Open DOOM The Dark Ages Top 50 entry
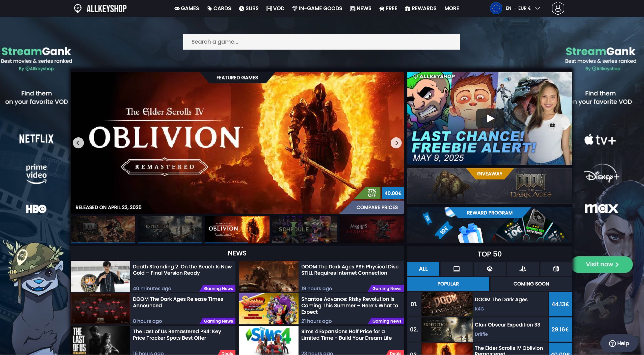 (x=501, y=300)
